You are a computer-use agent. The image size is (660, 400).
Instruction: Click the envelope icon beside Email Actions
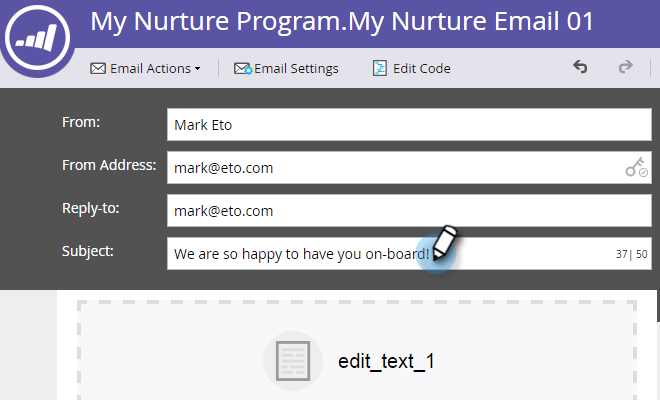click(98, 68)
